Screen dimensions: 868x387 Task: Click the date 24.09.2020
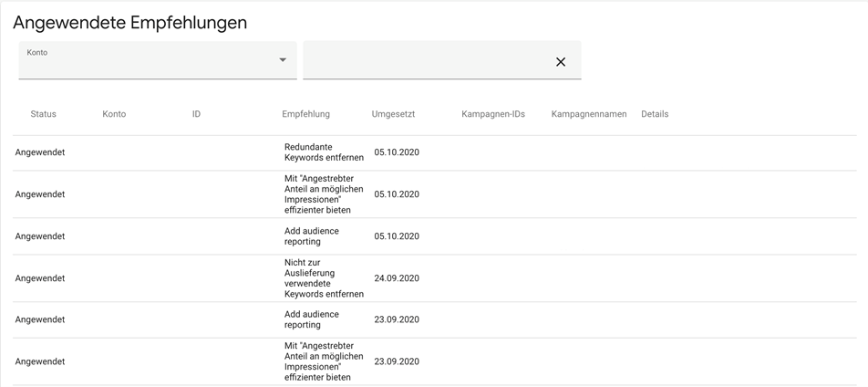(397, 278)
